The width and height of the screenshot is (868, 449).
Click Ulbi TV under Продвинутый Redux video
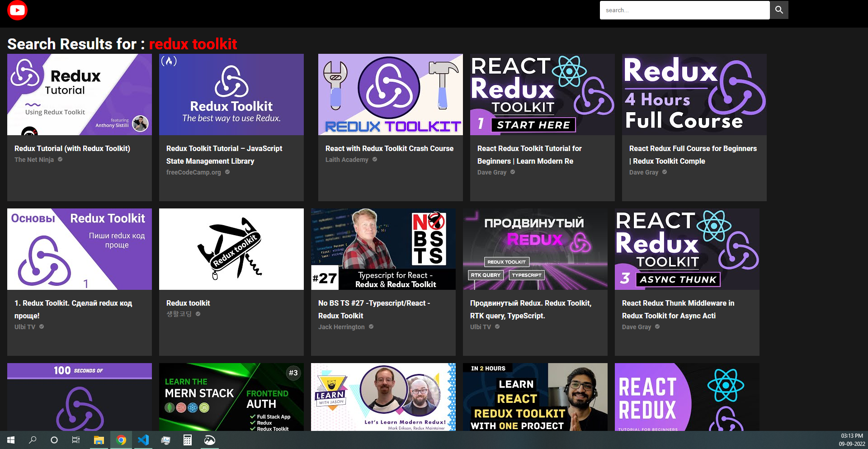pyautogui.click(x=481, y=327)
